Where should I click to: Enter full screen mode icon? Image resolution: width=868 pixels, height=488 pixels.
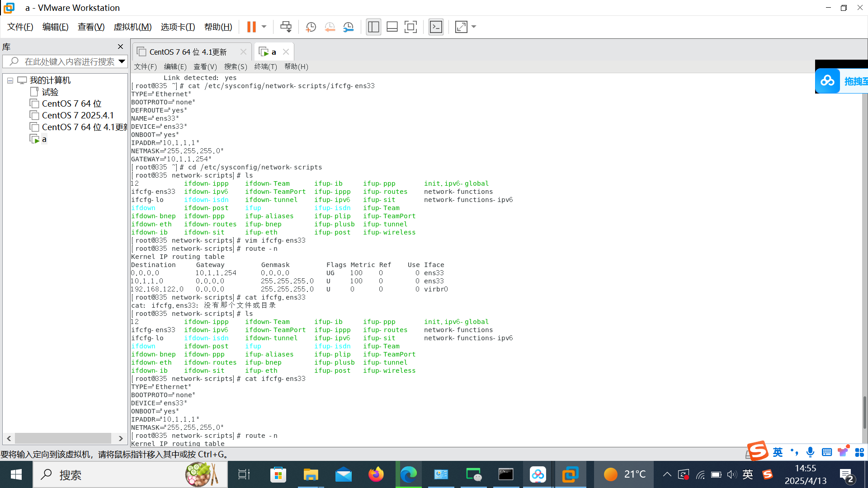[x=410, y=27]
